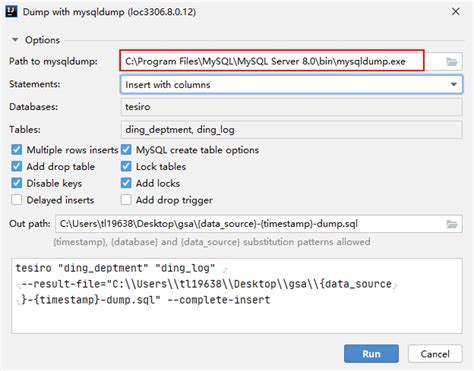Toggle Add locks checkbox

[x=126, y=183]
